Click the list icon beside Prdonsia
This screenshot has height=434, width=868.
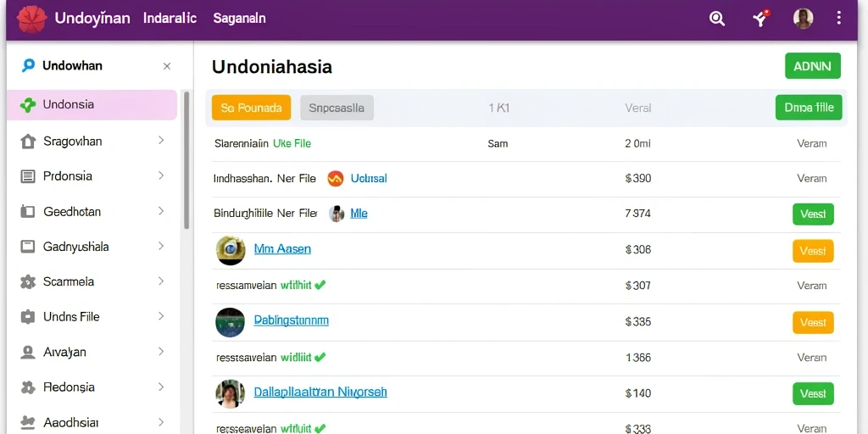(28, 176)
